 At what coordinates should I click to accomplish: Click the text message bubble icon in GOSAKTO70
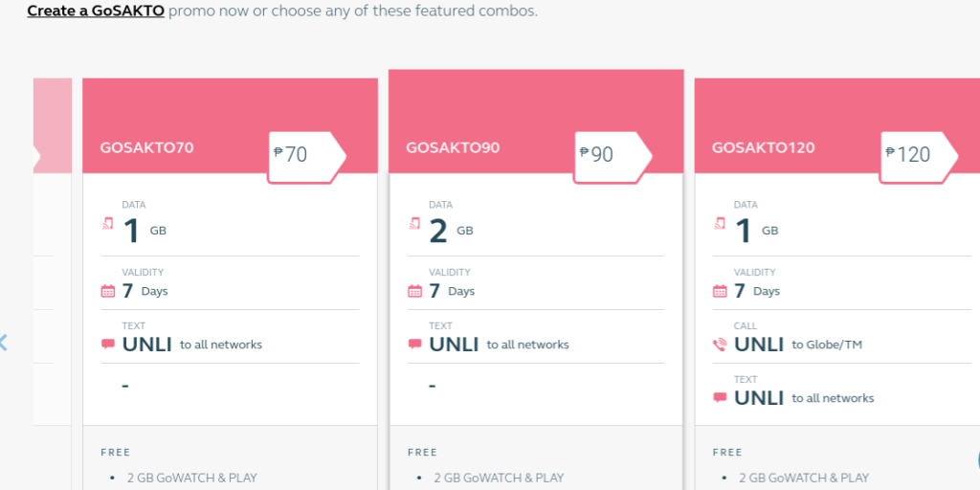click(108, 345)
